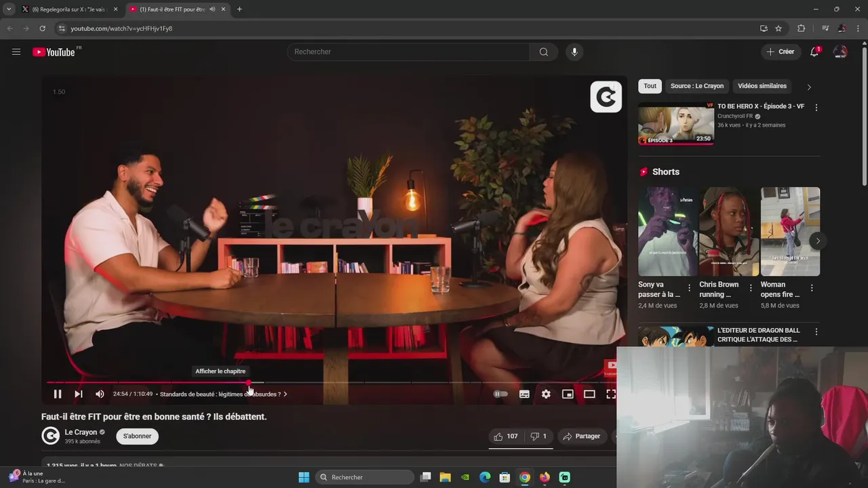Share the video via Partager
This screenshot has width=868, height=488.
tap(582, 436)
